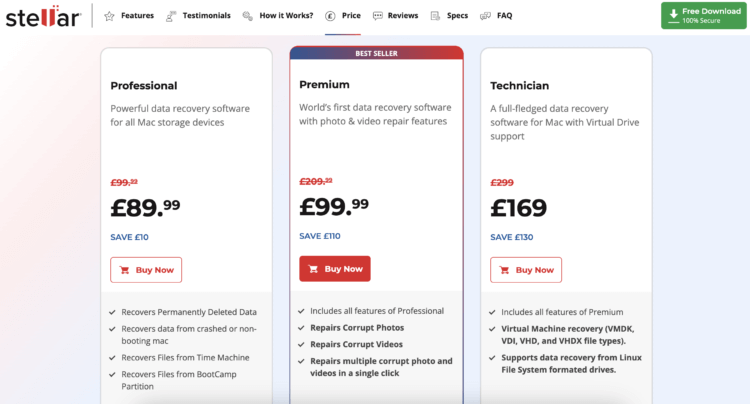Click the Technician £169 price
750x404 pixels.
tap(518, 208)
